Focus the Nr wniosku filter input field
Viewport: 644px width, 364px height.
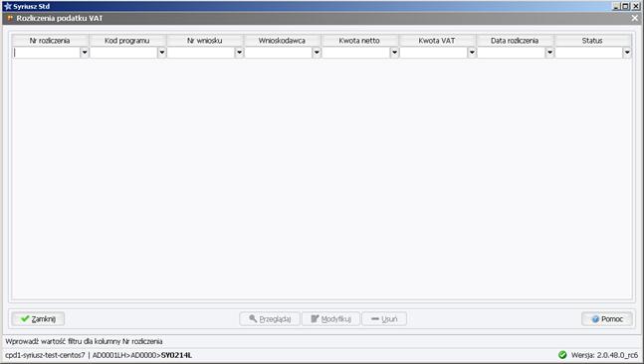click(x=201, y=53)
